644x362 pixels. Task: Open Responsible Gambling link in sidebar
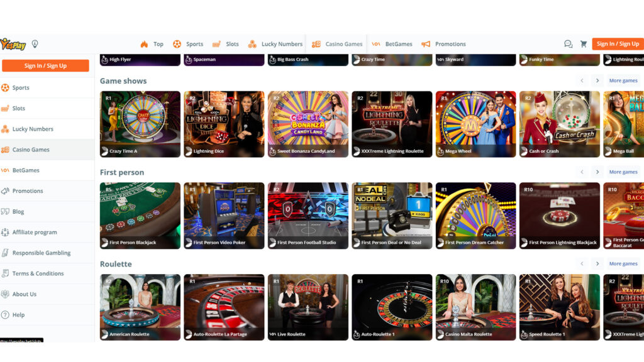coord(42,253)
